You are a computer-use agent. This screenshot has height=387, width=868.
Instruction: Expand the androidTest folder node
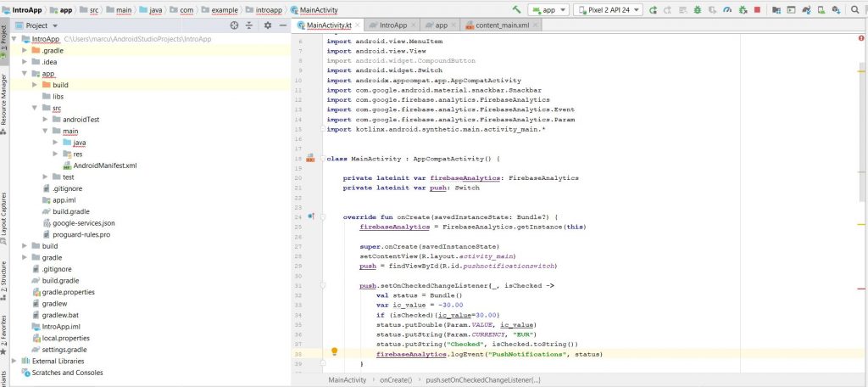point(46,120)
